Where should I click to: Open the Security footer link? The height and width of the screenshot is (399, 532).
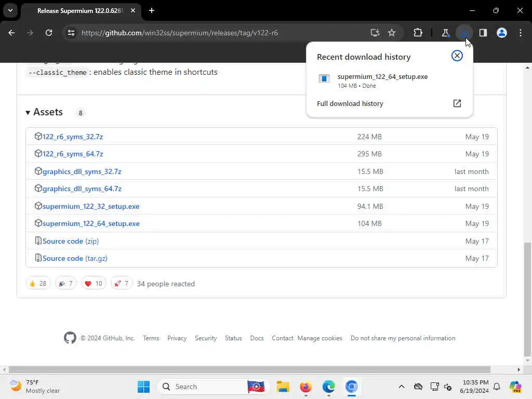tap(206, 338)
